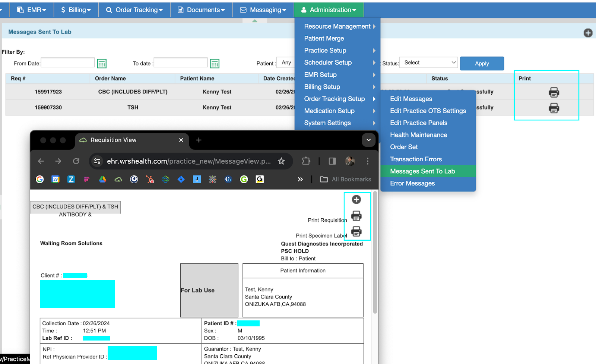Toggle the browser side panel

[x=332, y=161]
